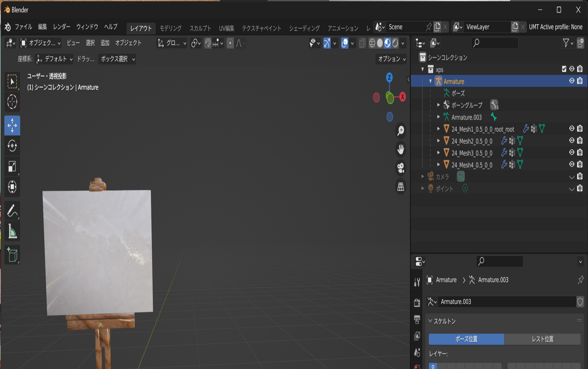588x369 pixels.
Task: Toggle the orthographic grid view icon
Action: point(401,187)
